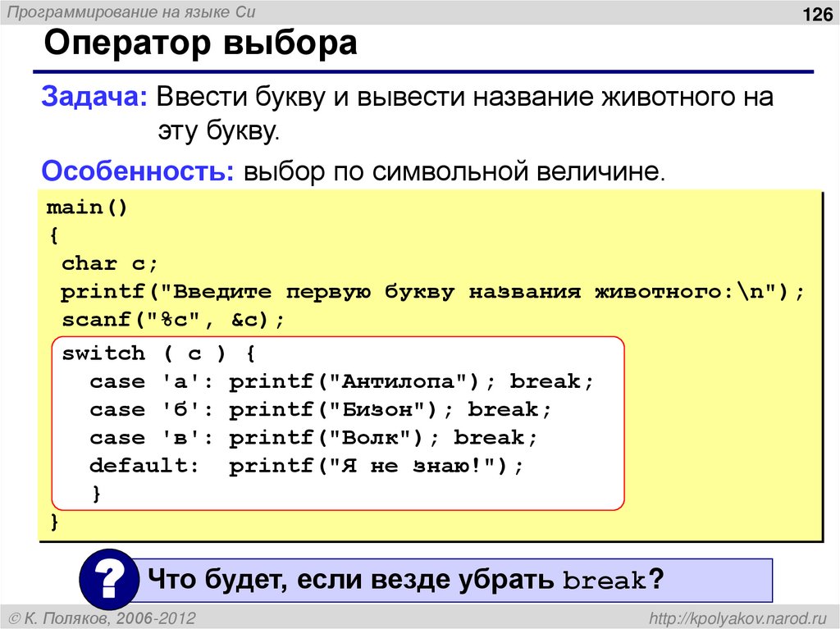
Task: Click the header "Программирование на языке Си"
Action: 131,11
